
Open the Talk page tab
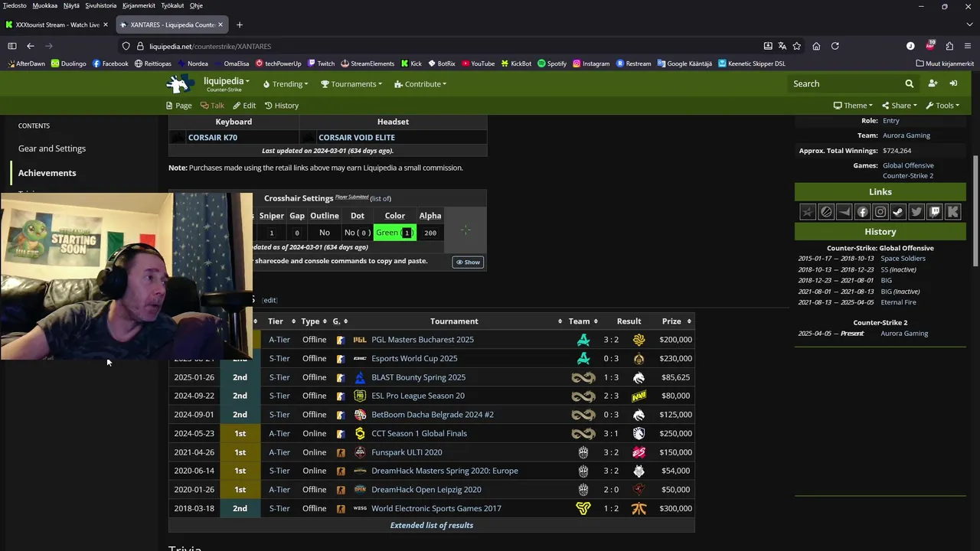(x=212, y=106)
